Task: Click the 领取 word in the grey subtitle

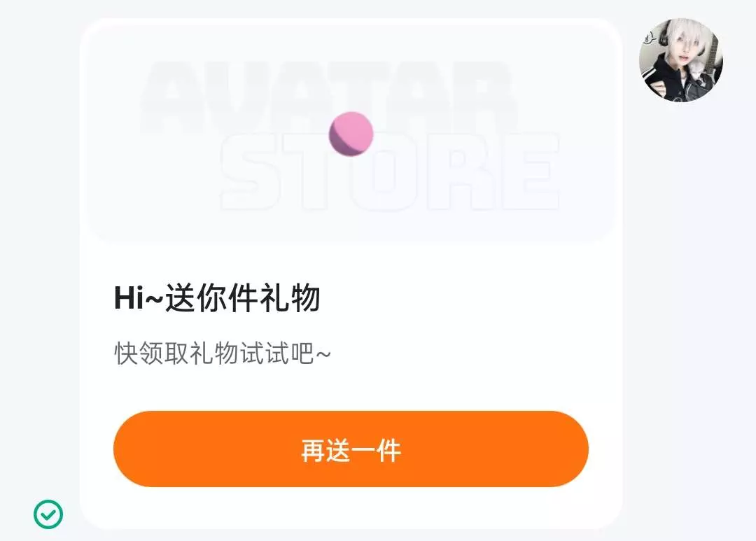Action: point(164,353)
